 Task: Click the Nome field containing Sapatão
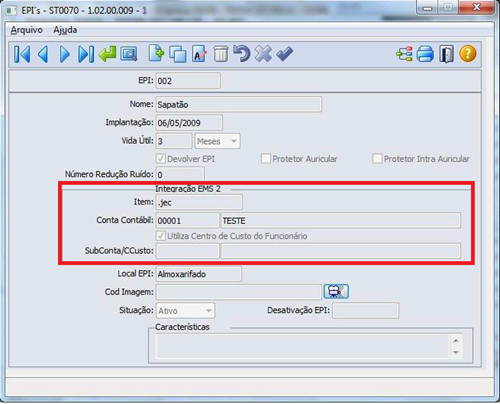click(239, 105)
